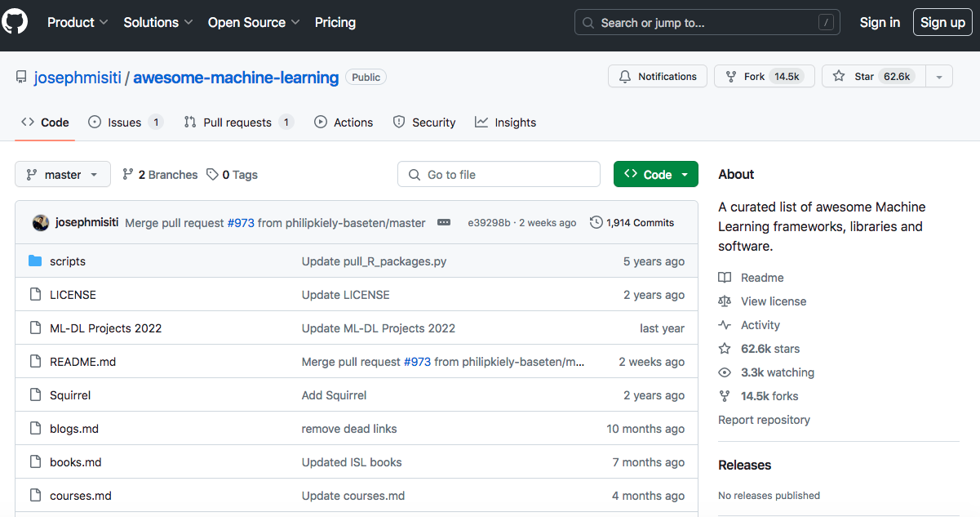Click the Go to file search field
Viewport: 980px width, 517px height.
click(499, 174)
